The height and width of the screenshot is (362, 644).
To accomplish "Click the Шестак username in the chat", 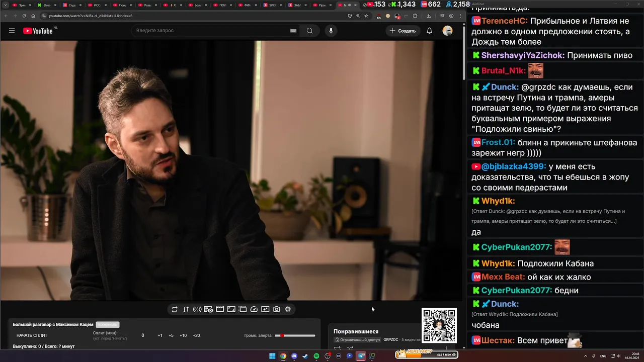I will 498,341.
